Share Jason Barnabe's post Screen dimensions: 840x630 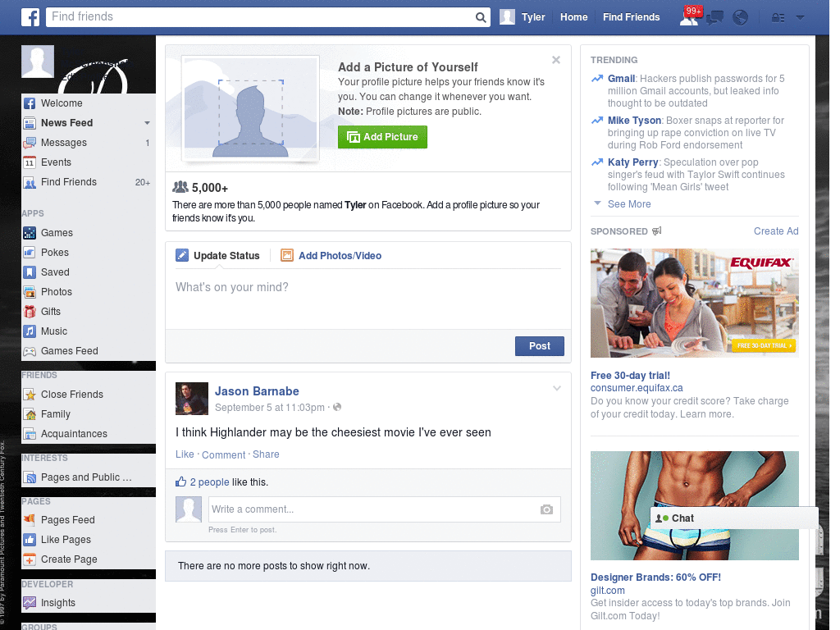pyautogui.click(x=266, y=454)
